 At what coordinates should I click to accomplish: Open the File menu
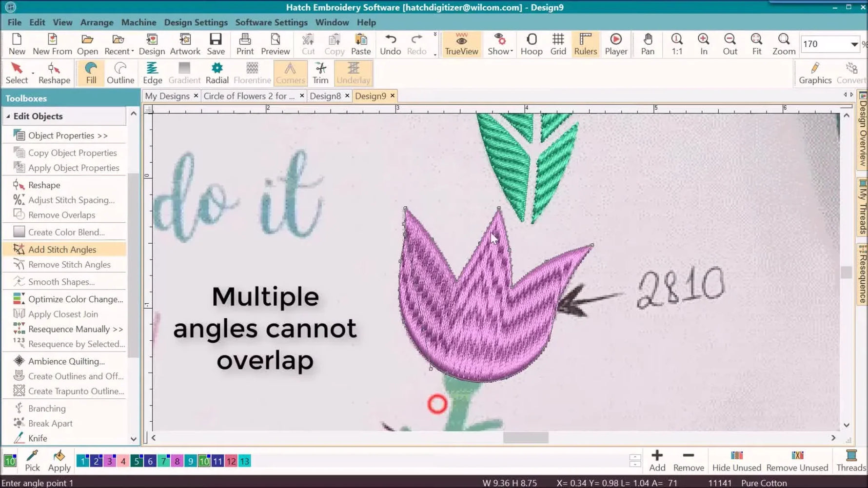click(x=14, y=22)
